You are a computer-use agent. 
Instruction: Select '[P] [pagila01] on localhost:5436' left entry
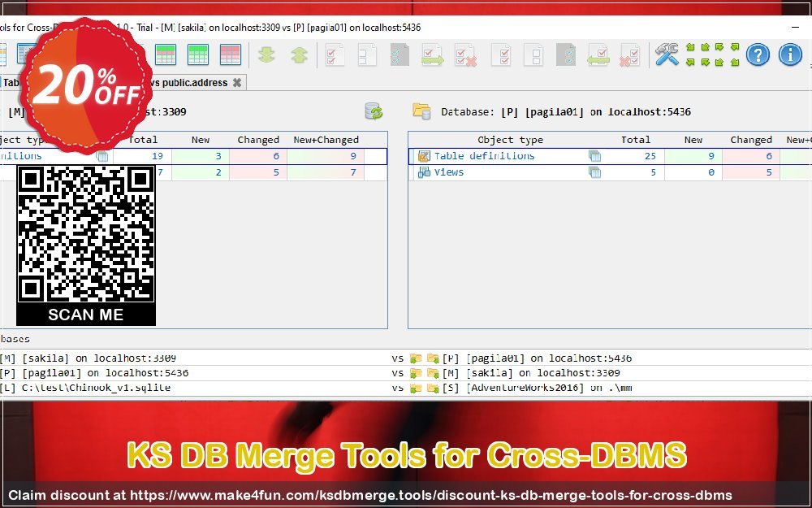tap(93, 373)
